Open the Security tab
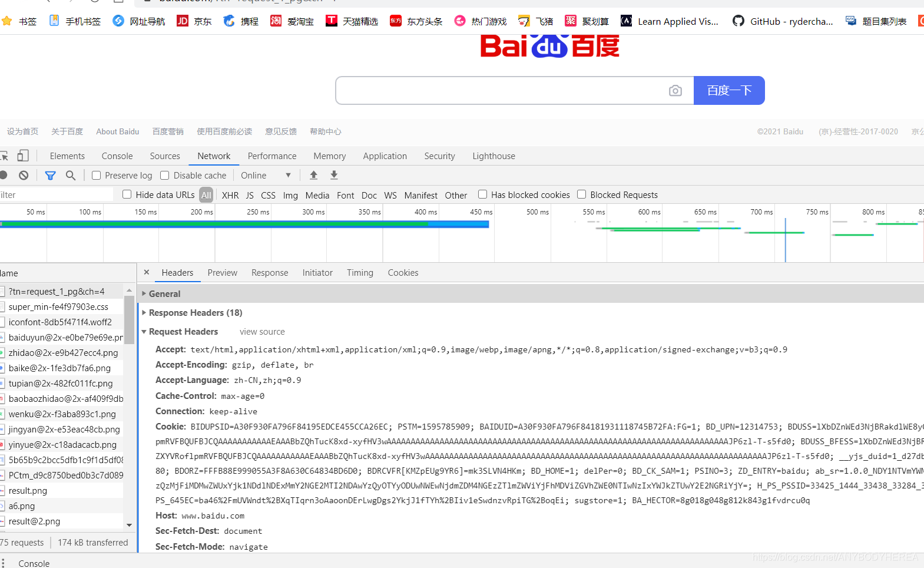This screenshot has width=924, height=568. 439,156
